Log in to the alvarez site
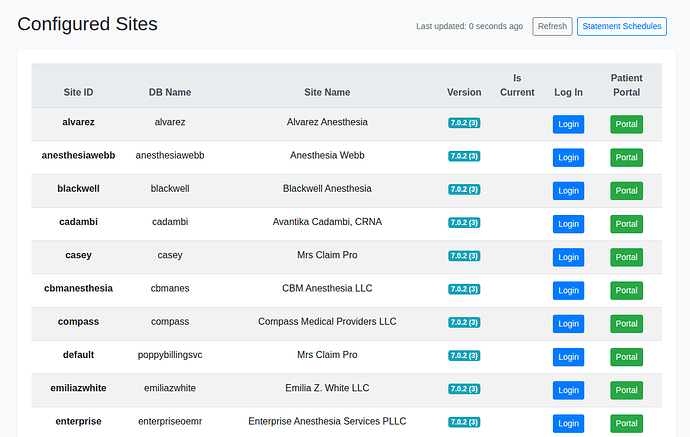The height and width of the screenshot is (437, 690). (569, 124)
